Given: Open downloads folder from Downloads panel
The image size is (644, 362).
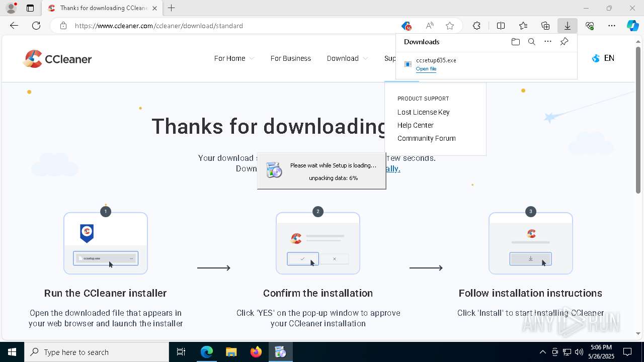Looking at the screenshot, I should pos(515,42).
